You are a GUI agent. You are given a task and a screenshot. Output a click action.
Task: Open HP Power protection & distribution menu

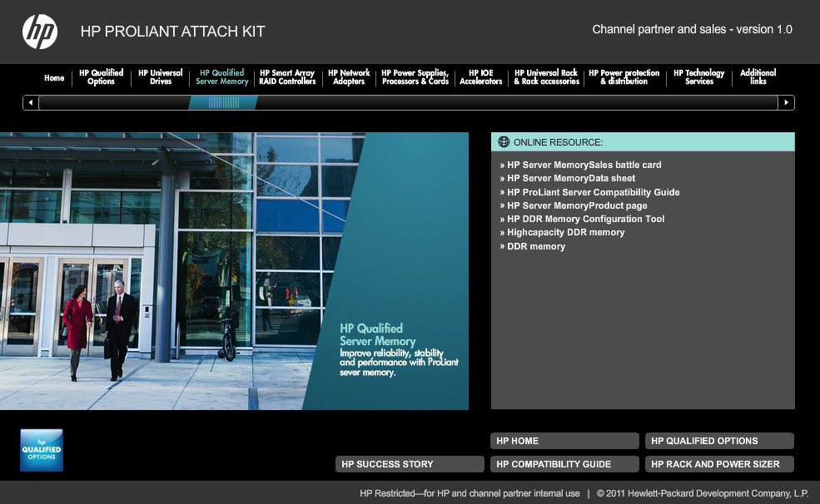pyautogui.click(x=624, y=77)
